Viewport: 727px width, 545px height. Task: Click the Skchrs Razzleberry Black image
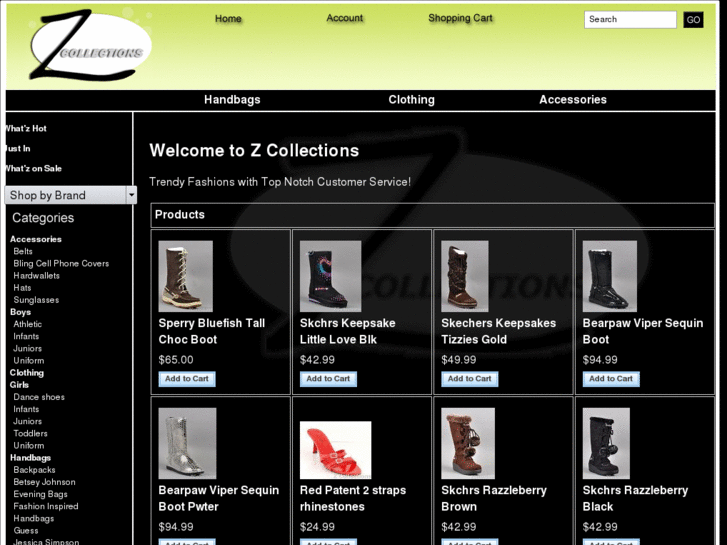pos(606,443)
